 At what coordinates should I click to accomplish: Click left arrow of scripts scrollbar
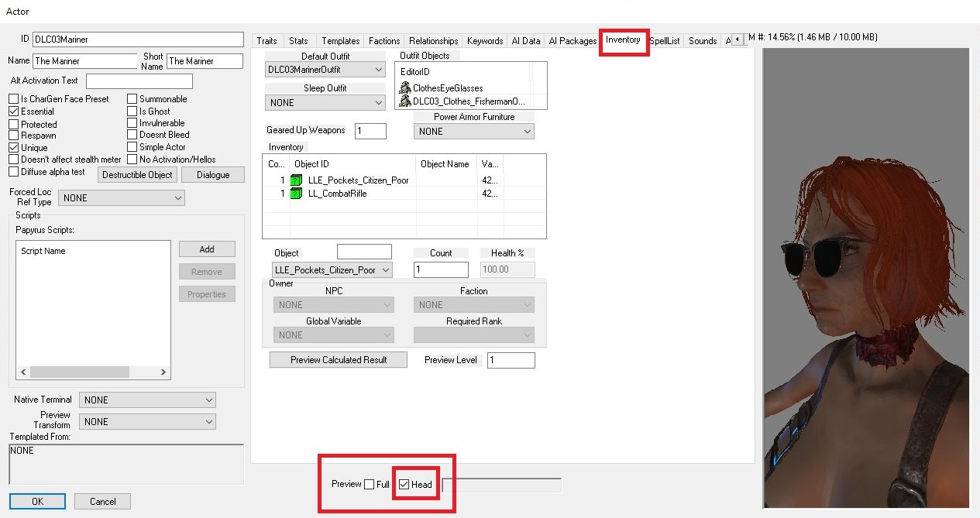(22, 372)
